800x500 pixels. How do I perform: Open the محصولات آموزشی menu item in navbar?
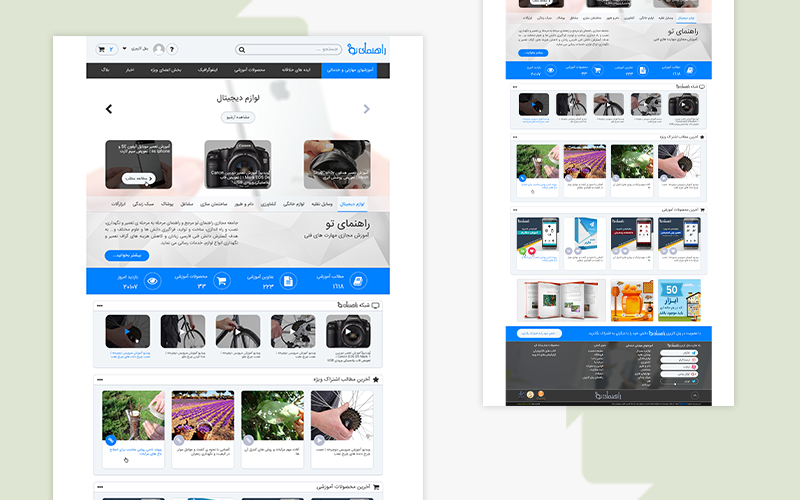tap(249, 70)
